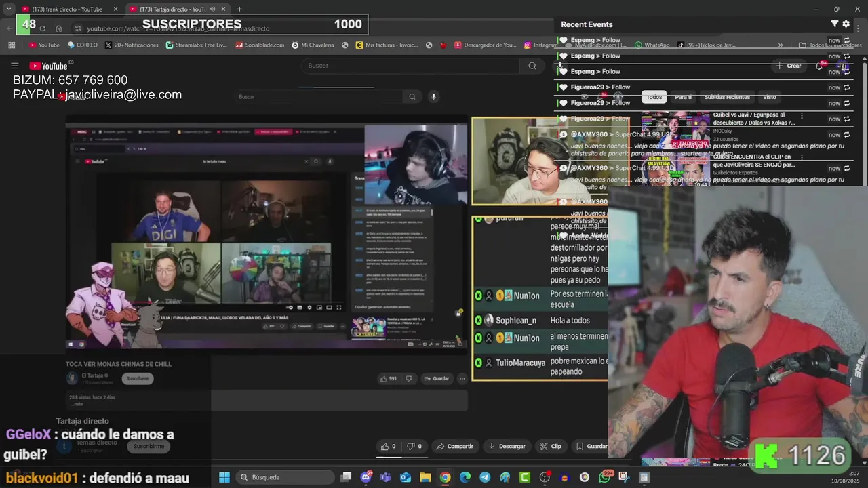Launch Microsoft Teams from the taskbar
Screen dimensions: 868x488
[x=386, y=477]
